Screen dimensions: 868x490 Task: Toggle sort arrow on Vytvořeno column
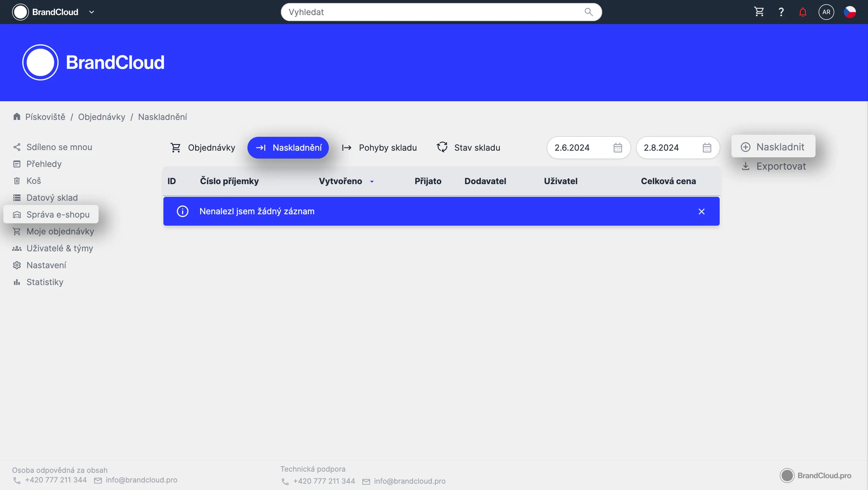372,181
